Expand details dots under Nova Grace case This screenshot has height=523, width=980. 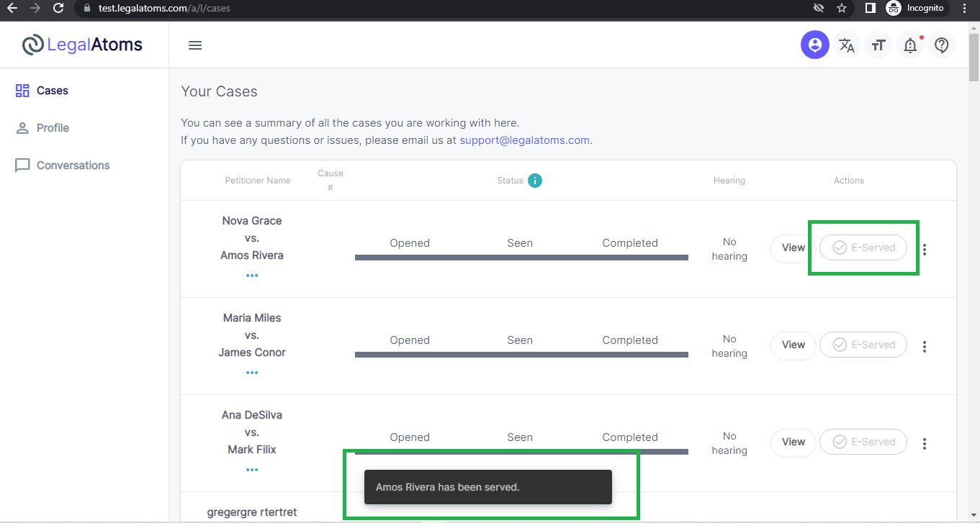pyautogui.click(x=252, y=276)
